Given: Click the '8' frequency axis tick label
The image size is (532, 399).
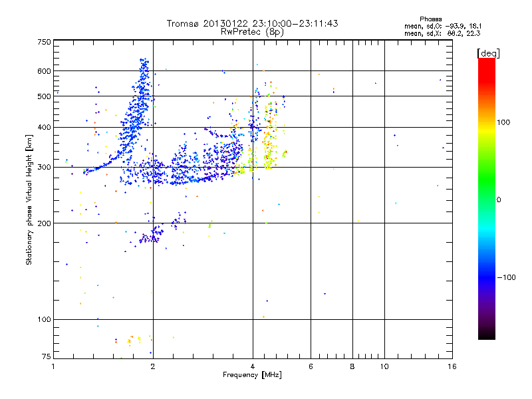Looking at the screenshot, I should [x=352, y=366].
